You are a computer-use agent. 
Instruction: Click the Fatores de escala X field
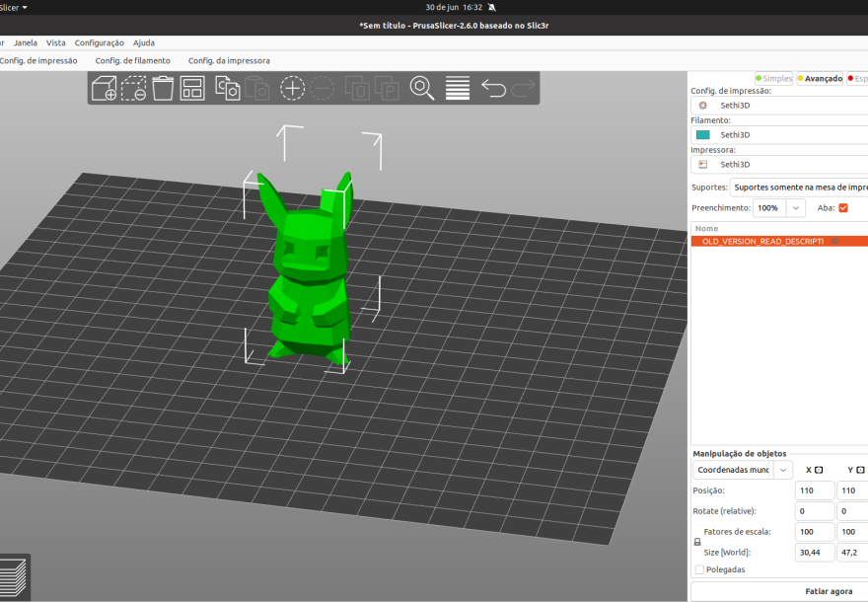pyautogui.click(x=815, y=532)
